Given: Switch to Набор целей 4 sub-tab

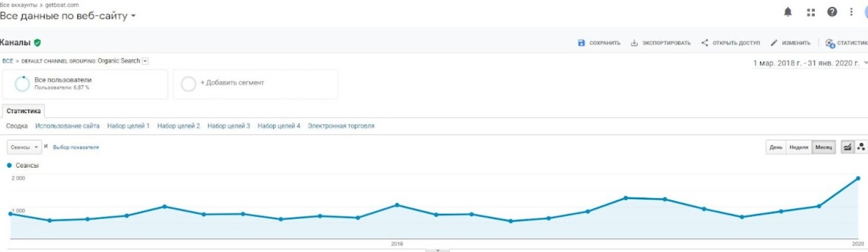Looking at the screenshot, I should 279,126.
